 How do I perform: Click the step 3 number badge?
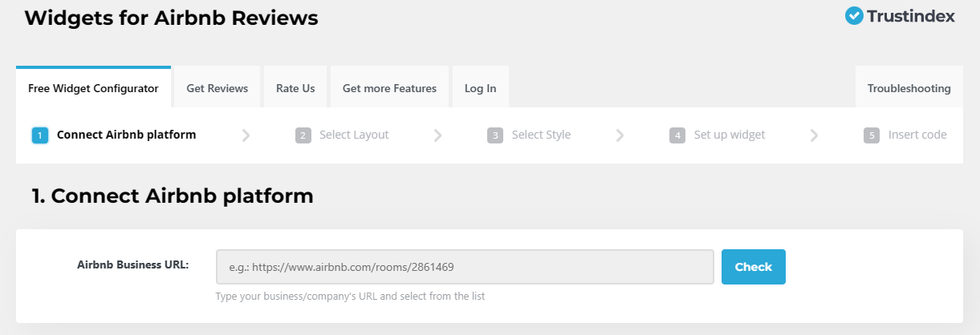(495, 135)
